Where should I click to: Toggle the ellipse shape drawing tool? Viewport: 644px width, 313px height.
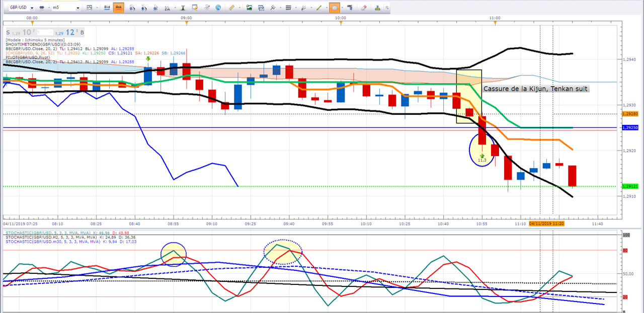click(335, 8)
